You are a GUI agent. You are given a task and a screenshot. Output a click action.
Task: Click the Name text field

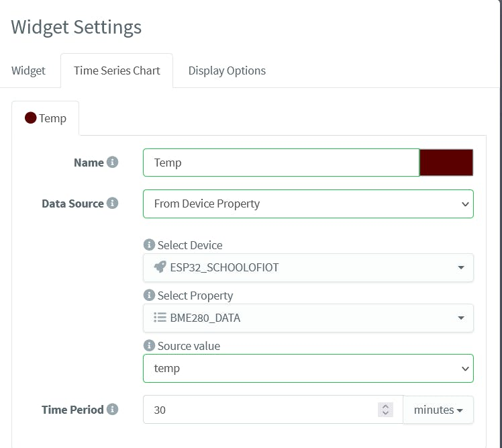pyautogui.click(x=281, y=163)
